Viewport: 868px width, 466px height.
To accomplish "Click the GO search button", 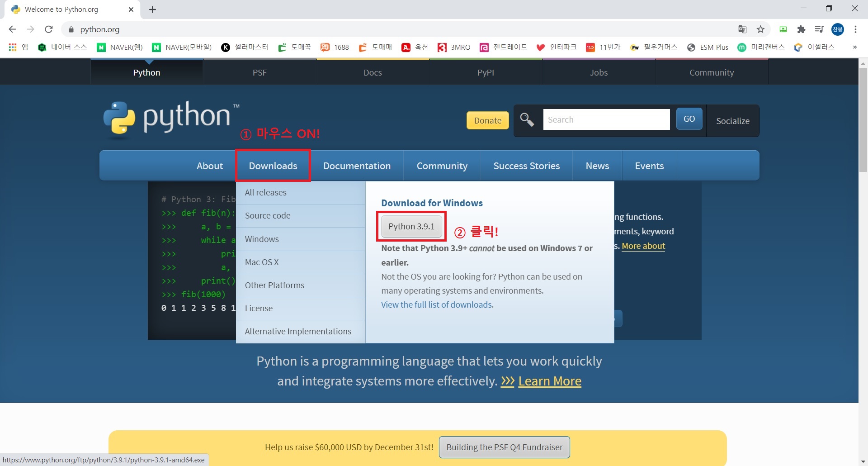I will click(689, 119).
